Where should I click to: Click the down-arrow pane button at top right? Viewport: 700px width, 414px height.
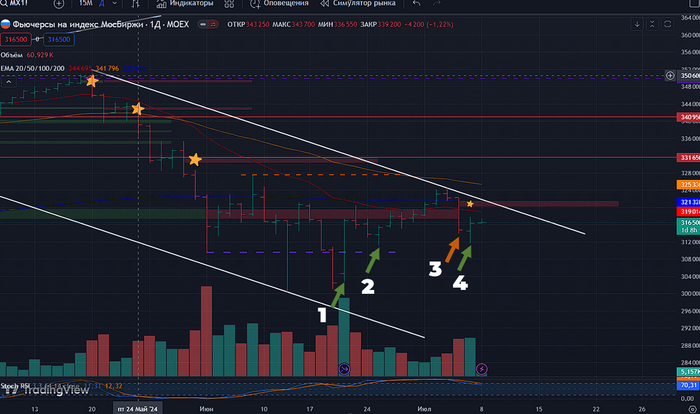(x=637, y=24)
